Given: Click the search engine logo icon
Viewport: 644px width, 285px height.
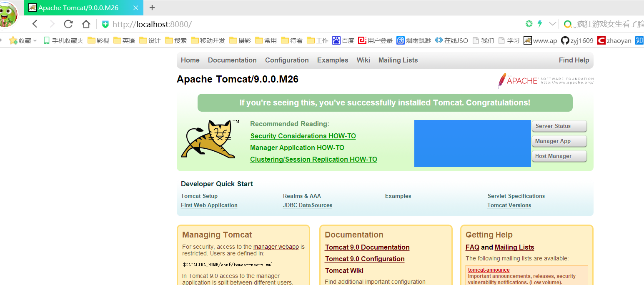Looking at the screenshot, I should [568, 24].
